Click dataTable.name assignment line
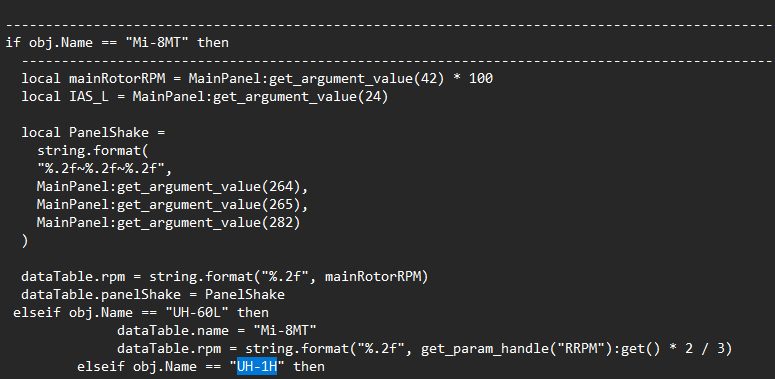The height and width of the screenshot is (379, 775). point(216,331)
